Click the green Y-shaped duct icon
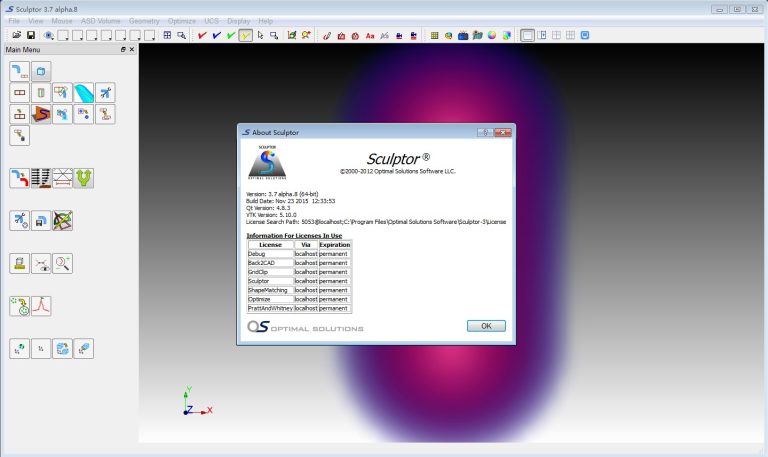 pos(84,178)
